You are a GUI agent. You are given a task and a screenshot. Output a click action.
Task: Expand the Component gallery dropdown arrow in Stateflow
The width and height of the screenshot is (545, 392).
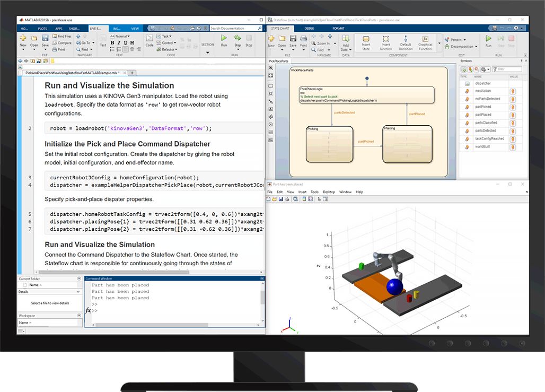click(x=439, y=43)
